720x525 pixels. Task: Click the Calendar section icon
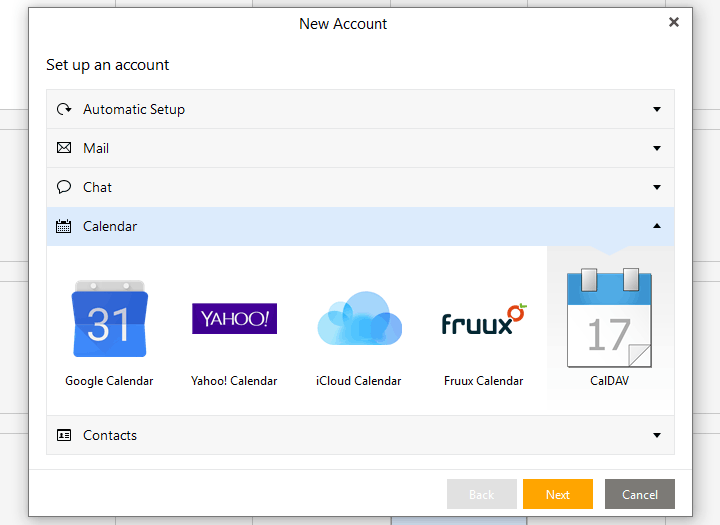coord(63,226)
